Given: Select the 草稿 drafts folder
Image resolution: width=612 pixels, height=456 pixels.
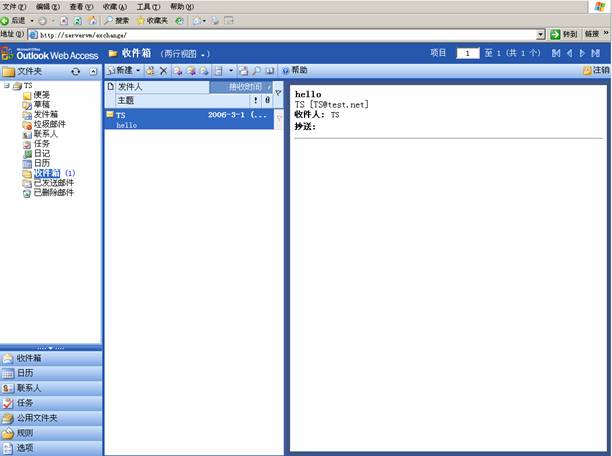Looking at the screenshot, I should (x=42, y=105).
